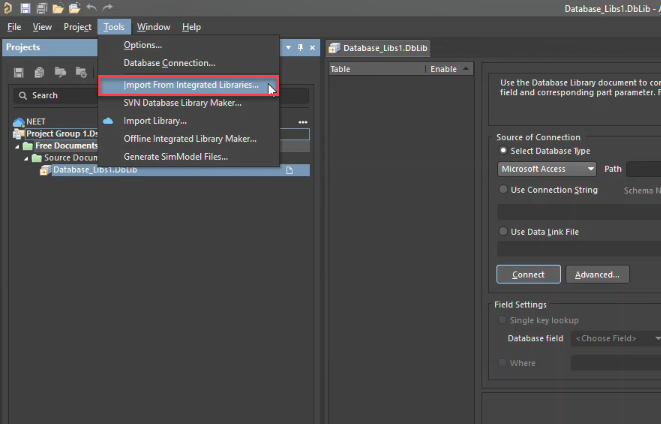Image resolution: width=661 pixels, height=424 pixels.
Task: Click the Data Link File input field
Action: [x=579, y=249]
